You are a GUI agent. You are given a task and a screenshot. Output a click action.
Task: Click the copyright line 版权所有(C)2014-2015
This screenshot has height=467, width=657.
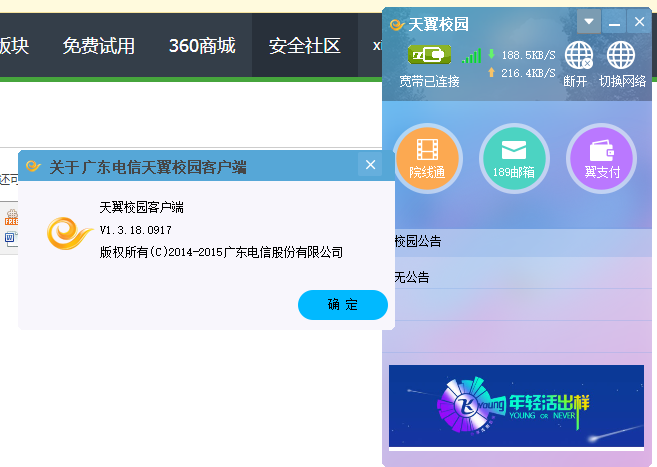pos(221,252)
